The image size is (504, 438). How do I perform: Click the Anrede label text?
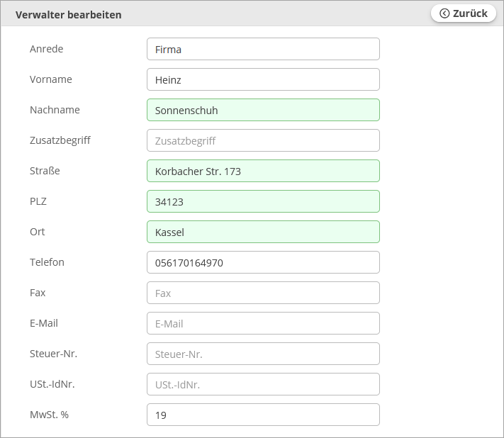click(x=46, y=49)
